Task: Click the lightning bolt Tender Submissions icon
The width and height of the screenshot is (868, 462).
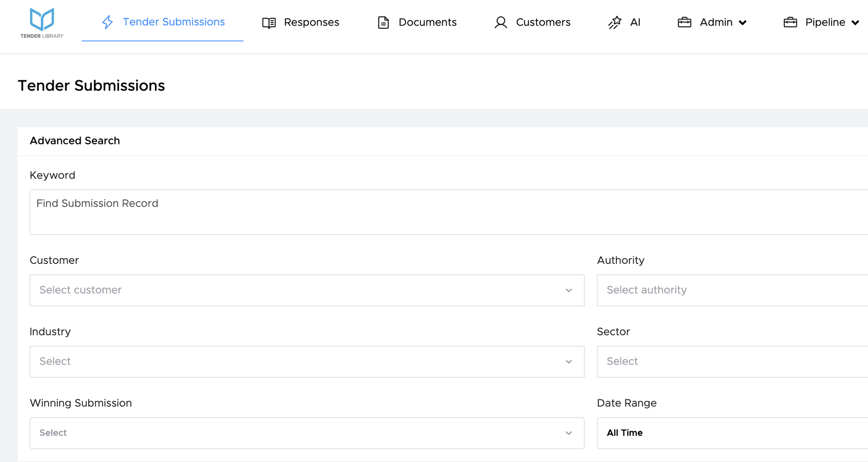Action: pos(107,22)
